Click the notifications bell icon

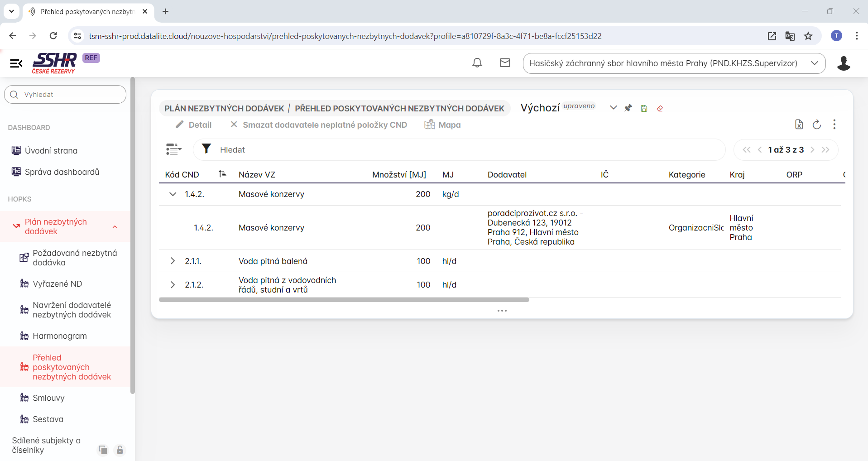(477, 63)
